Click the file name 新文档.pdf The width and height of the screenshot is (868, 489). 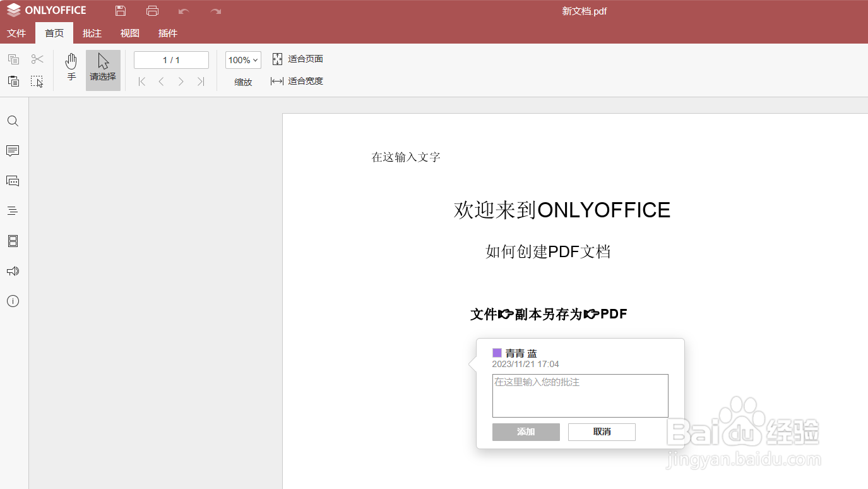[x=585, y=11]
